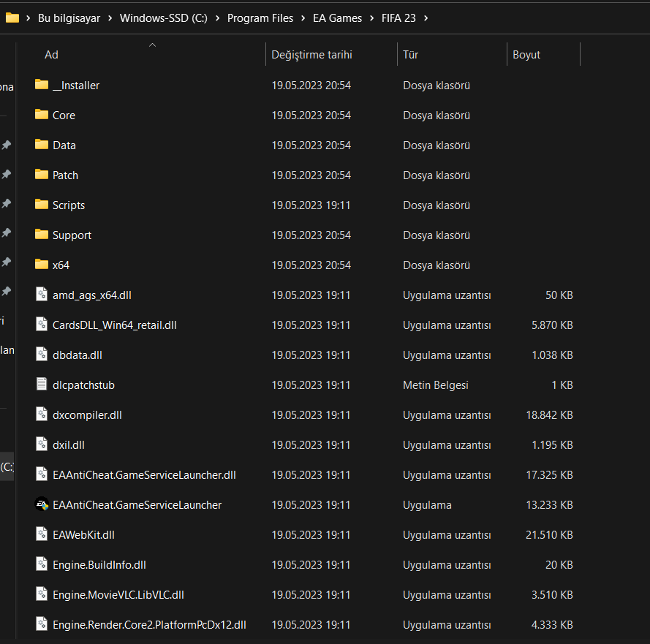Click the amd_ags_x64.dll file icon
The image size is (650, 644).
coord(42,295)
